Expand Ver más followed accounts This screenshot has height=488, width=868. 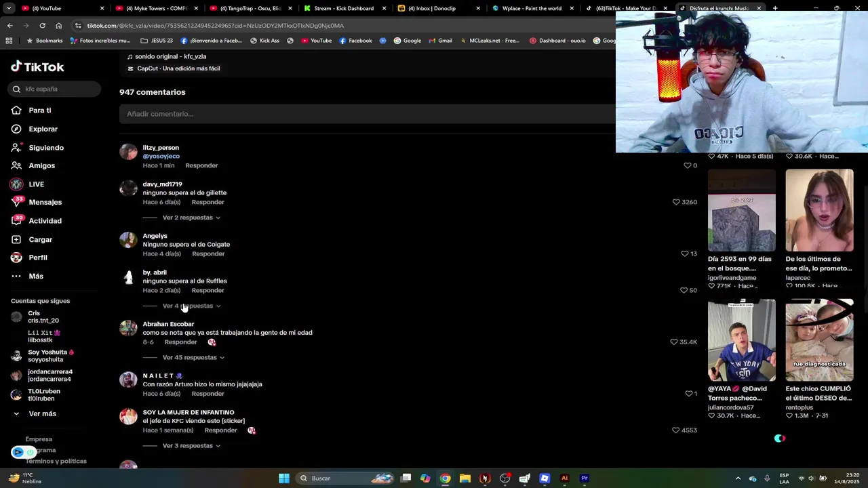(42, 413)
